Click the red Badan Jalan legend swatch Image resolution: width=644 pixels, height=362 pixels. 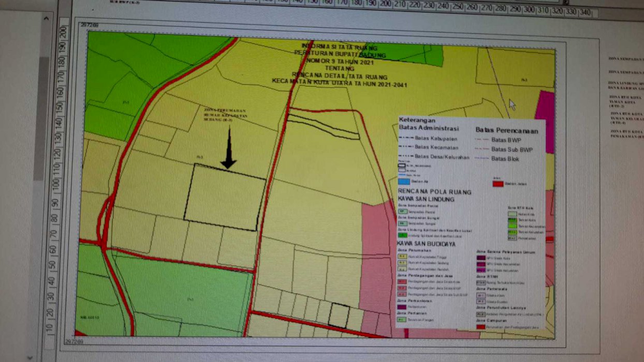(497, 183)
